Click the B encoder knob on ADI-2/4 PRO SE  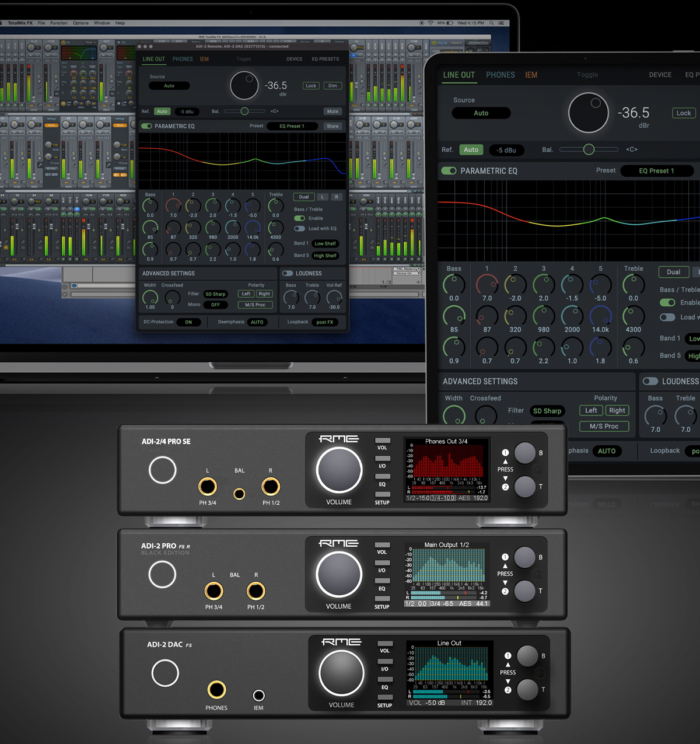point(525,453)
